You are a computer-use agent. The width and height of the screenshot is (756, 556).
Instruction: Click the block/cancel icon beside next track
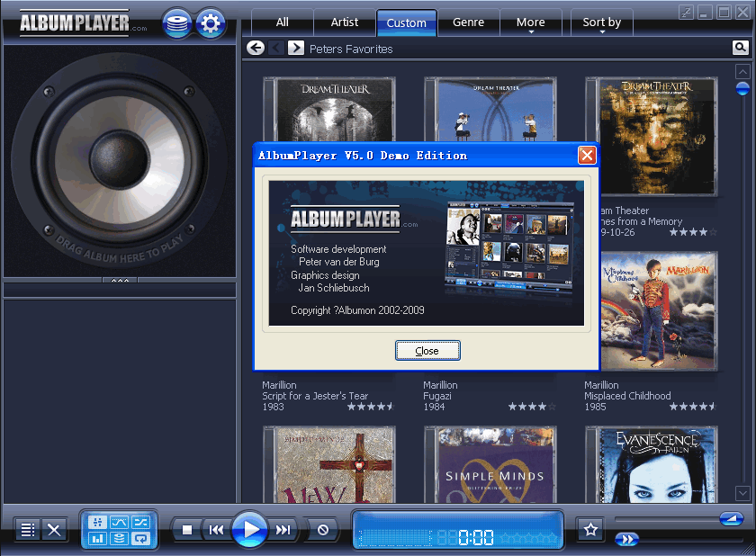click(x=321, y=530)
